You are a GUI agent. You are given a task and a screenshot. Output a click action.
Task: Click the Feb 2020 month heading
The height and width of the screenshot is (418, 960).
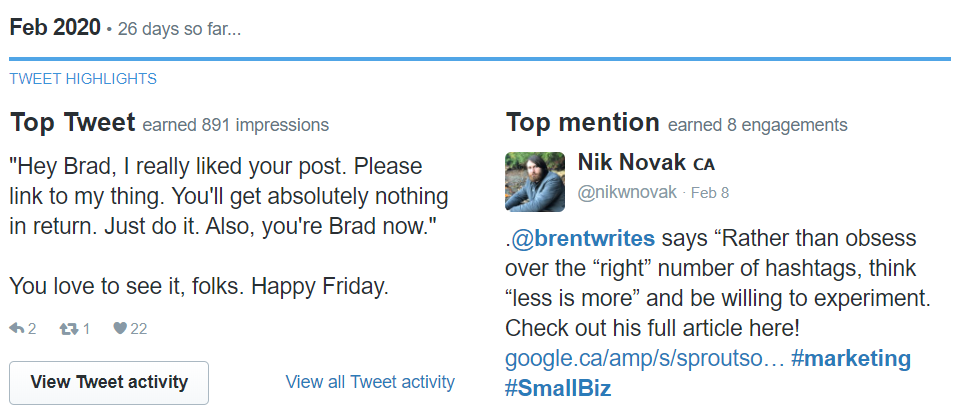point(55,27)
